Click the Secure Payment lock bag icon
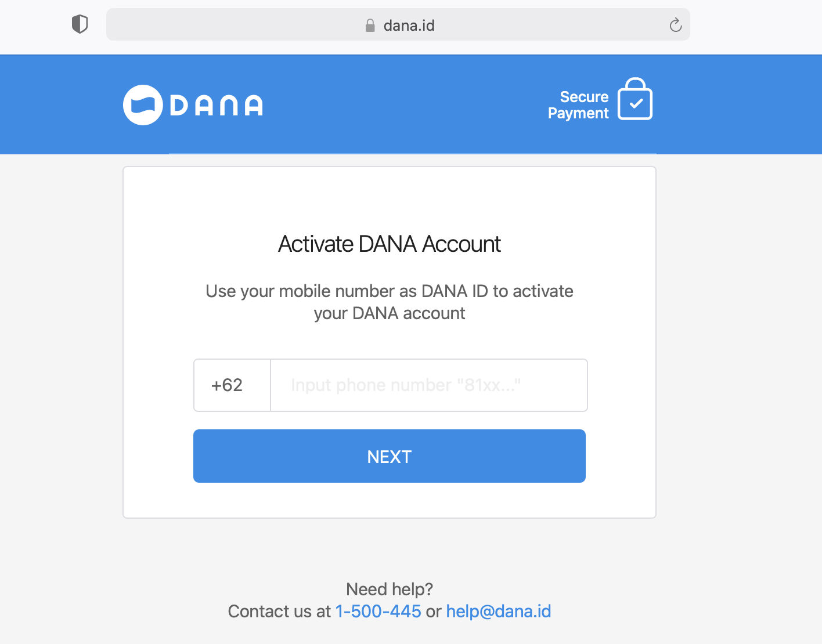Image resolution: width=822 pixels, height=644 pixels. pos(634,99)
